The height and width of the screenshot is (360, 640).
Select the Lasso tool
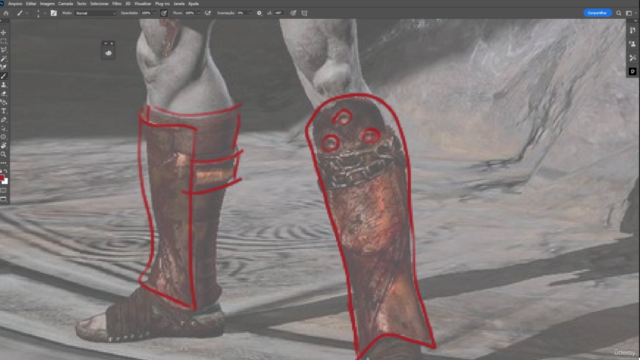point(4,50)
